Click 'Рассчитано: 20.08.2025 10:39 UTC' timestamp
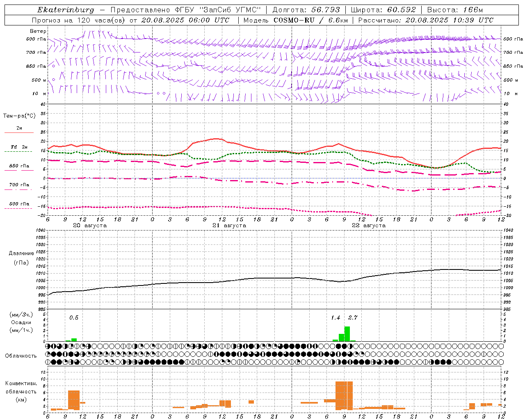This screenshot has width=525, height=420. pyautogui.click(x=426, y=20)
